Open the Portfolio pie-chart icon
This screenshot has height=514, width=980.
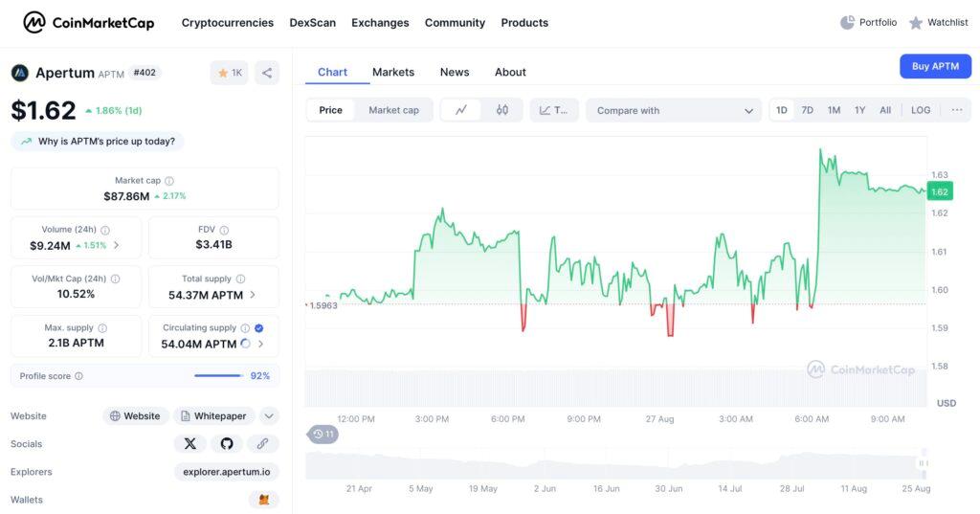coord(847,22)
